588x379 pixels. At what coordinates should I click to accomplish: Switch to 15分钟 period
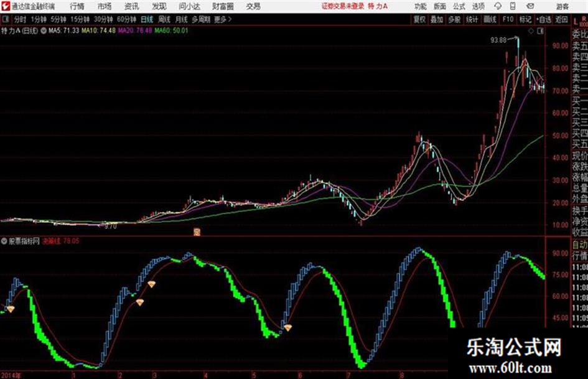(x=80, y=19)
